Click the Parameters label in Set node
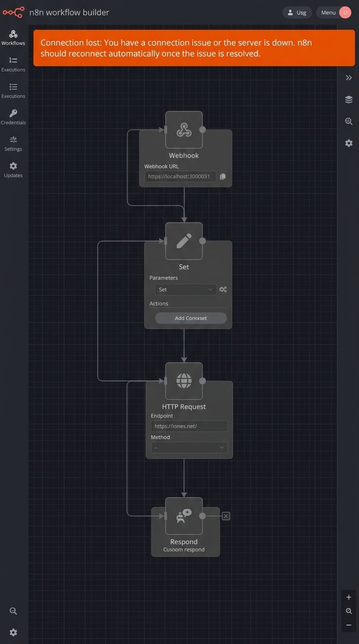Screen dimensions: 359x644 [x=164, y=278]
